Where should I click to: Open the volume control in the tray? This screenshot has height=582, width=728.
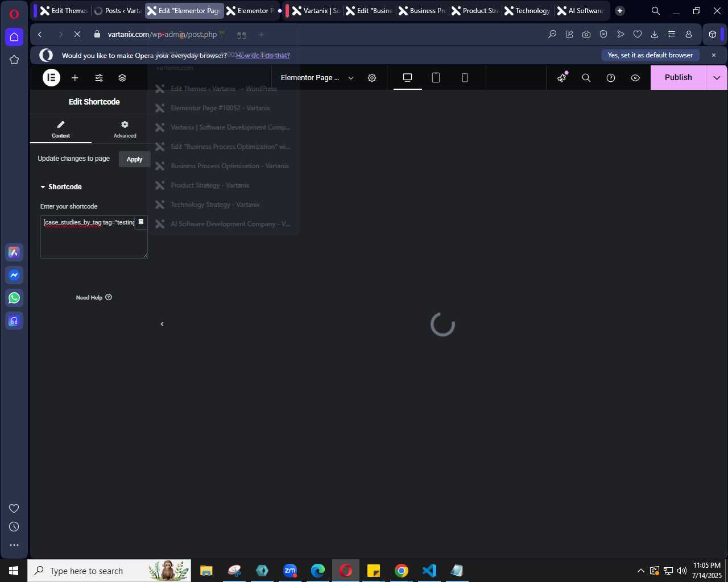(682, 571)
